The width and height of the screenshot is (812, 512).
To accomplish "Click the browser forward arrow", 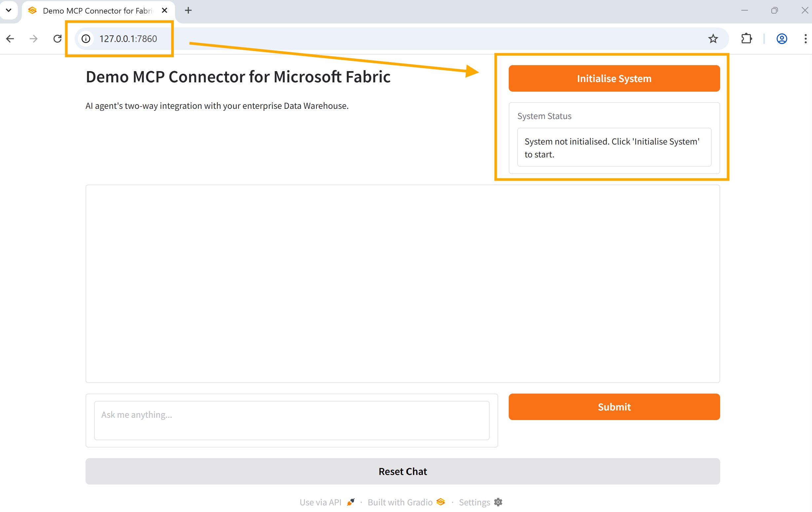I will coord(33,39).
